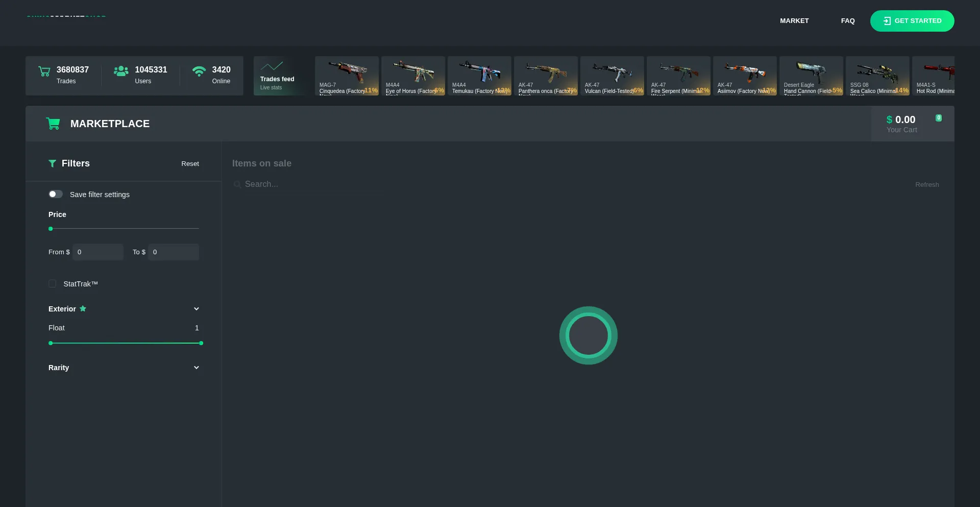Click the price From $ input field
980x507 pixels.
pos(98,252)
